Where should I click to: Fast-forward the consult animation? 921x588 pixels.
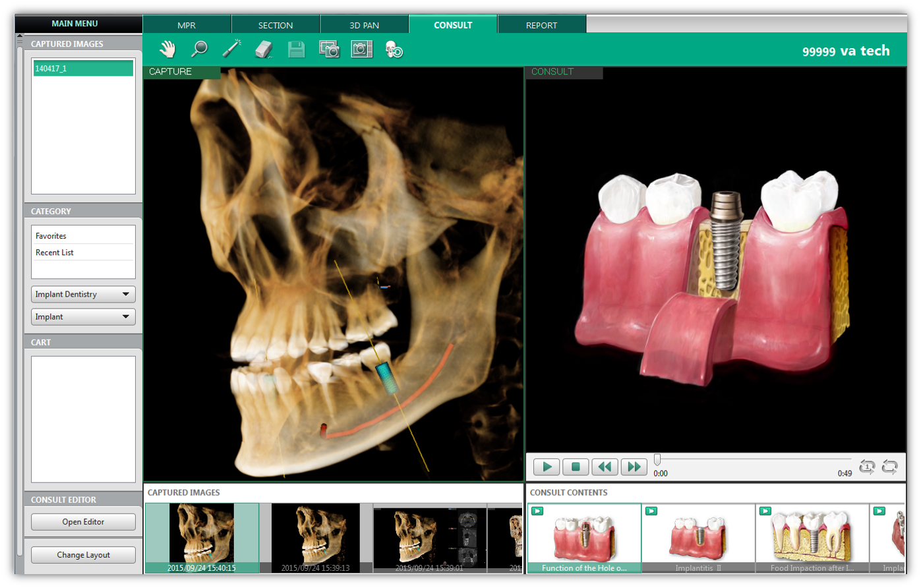[634, 467]
